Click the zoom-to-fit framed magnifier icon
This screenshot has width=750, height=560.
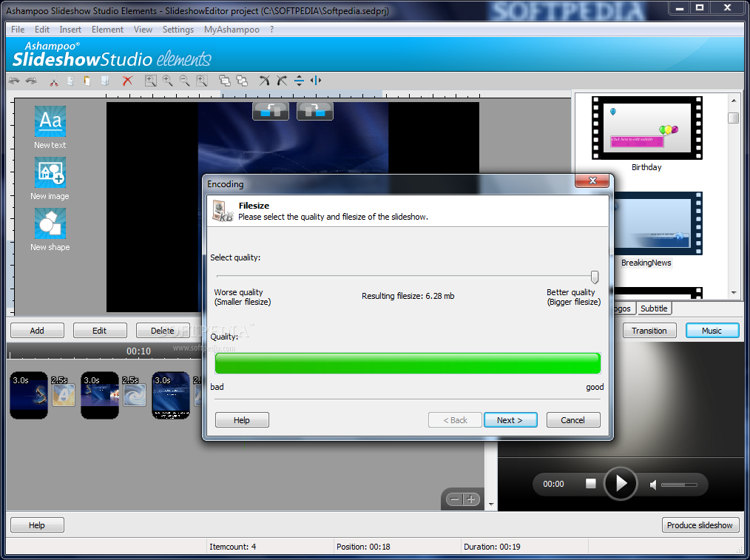pyautogui.click(x=151, y=81)
